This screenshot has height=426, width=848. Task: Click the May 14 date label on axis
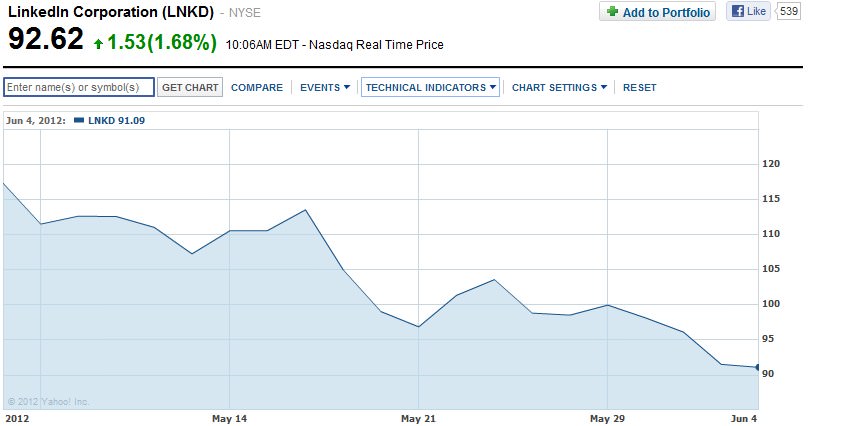[x=230, y=418]
